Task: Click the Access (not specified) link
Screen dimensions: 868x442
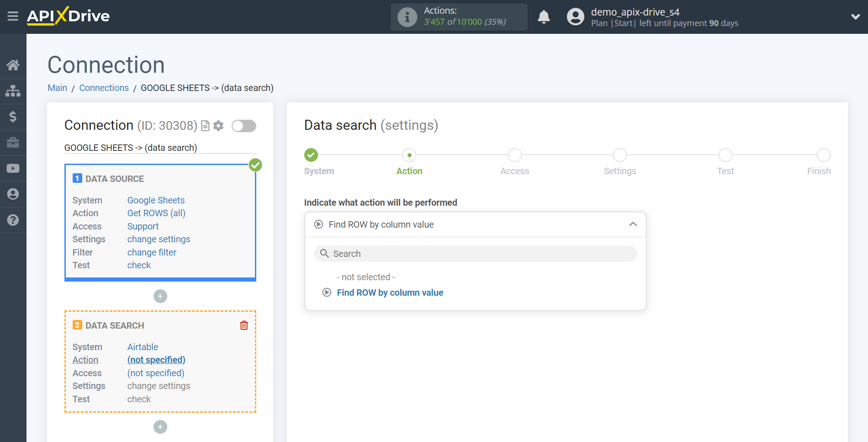Action: (156, 373)
